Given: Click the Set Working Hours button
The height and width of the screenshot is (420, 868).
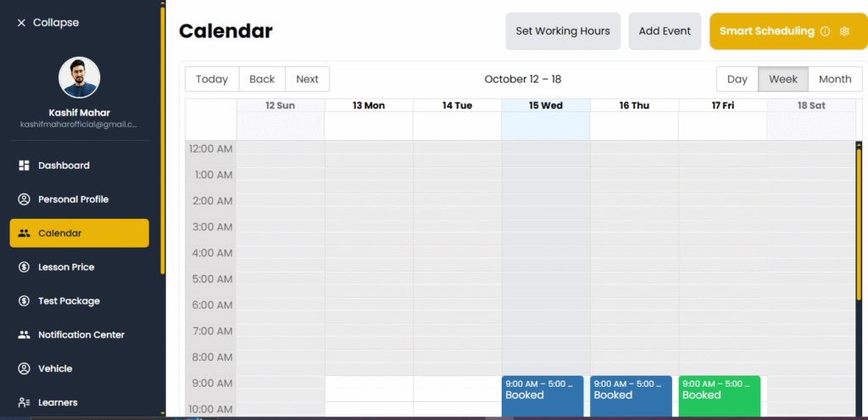Looking at the screenshot, I should point(563,31).
